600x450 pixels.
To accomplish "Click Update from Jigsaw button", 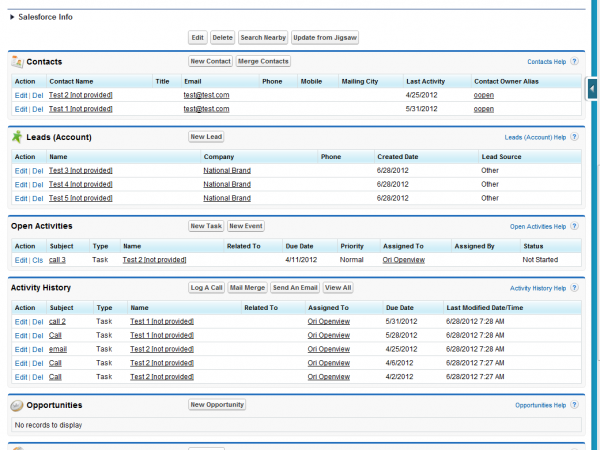I will point(325,38).
